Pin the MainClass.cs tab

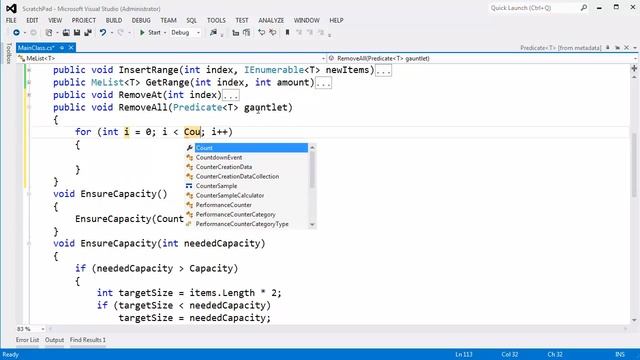[x=62, y=48]
